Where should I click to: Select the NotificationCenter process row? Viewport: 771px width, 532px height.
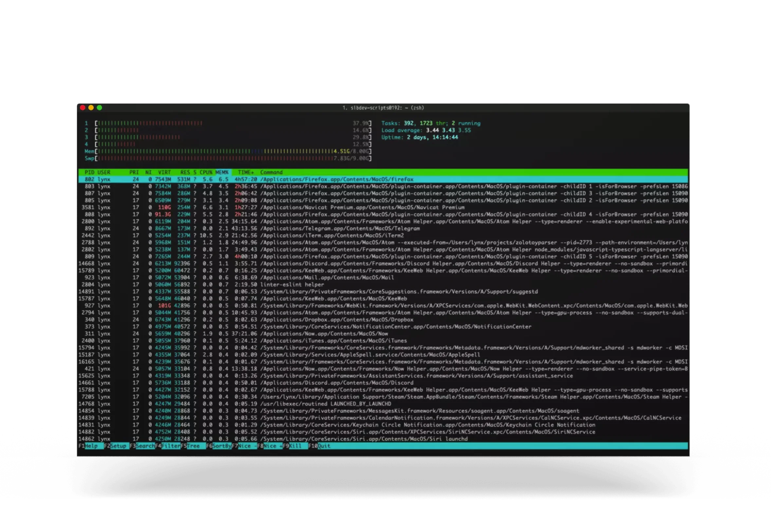pos(383,327)
